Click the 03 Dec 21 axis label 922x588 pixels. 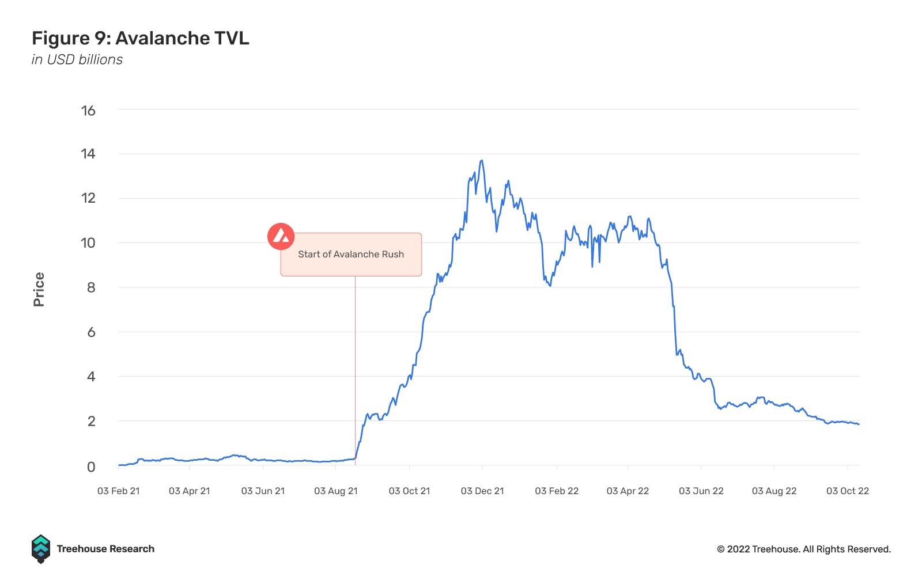pos(482,491)
